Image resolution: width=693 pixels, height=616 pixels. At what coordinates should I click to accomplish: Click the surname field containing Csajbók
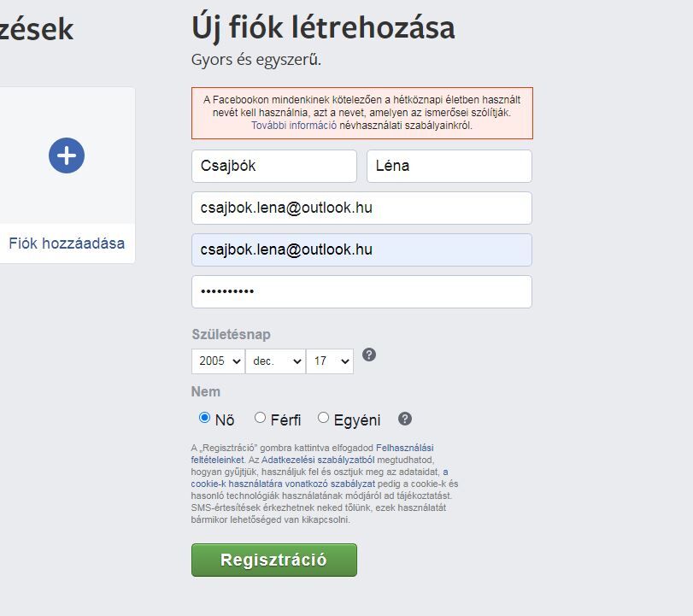click(x=273, y=166)
